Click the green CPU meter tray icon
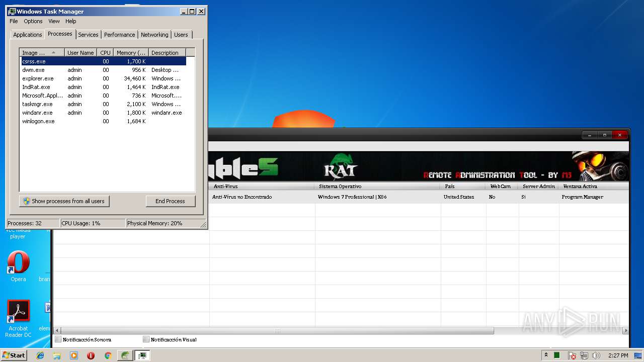The width and height of the screenshot is (644, 362). [557, 355]
